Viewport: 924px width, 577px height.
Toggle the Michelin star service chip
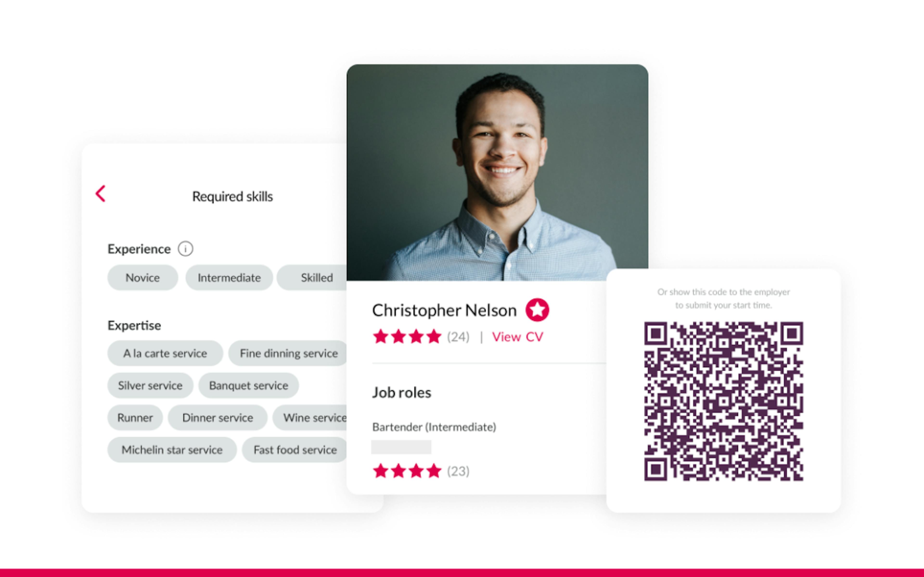click(172, 450)
